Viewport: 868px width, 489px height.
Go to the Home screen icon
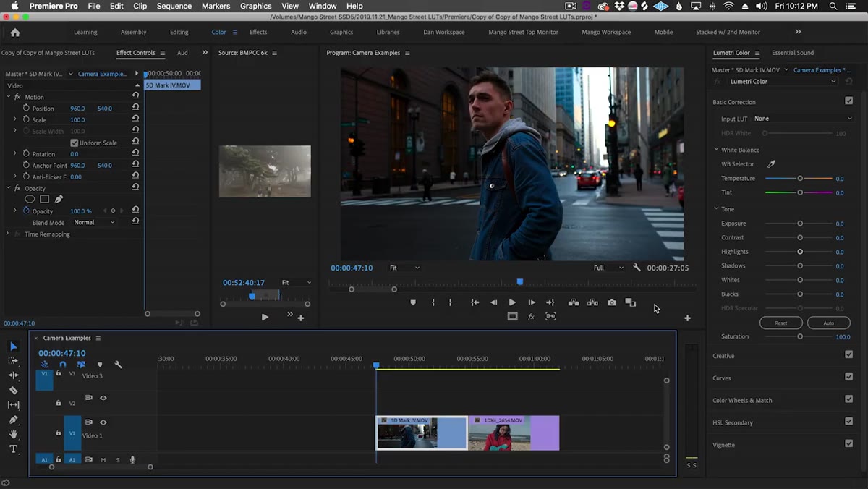15,33
